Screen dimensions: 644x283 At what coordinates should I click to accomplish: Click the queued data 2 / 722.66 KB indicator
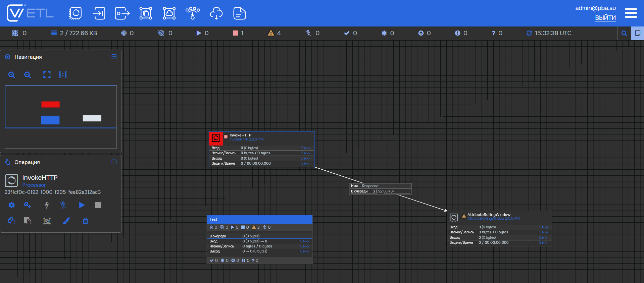click(x=74, y=33)
